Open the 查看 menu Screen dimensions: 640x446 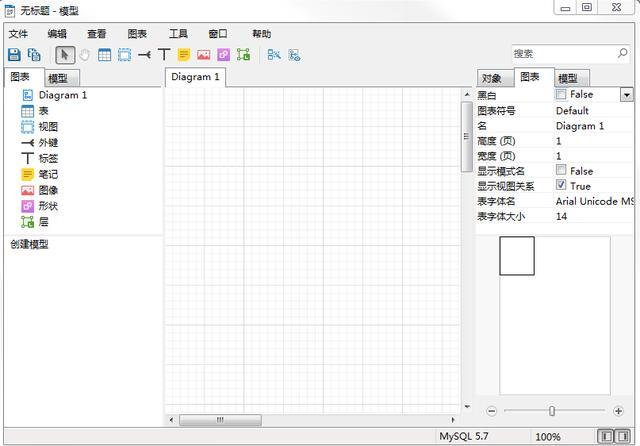pos(97,34)
